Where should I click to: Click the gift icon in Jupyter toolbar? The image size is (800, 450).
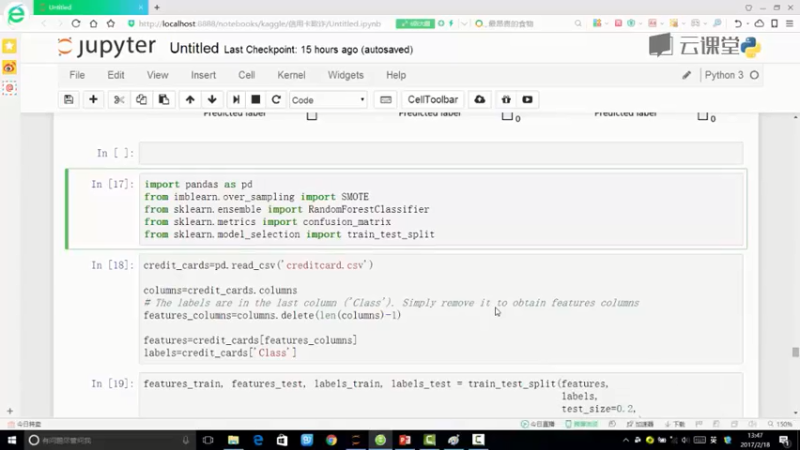pyautogui.click(x=506, y=99)
